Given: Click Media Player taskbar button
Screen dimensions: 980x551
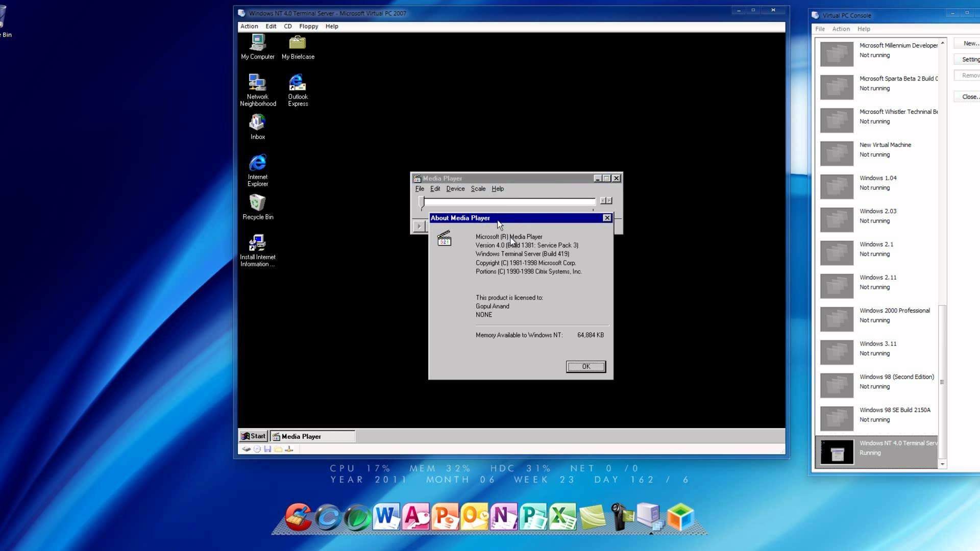Looking at the screenshot, I should pyautogui.click(x=312, y=436).
